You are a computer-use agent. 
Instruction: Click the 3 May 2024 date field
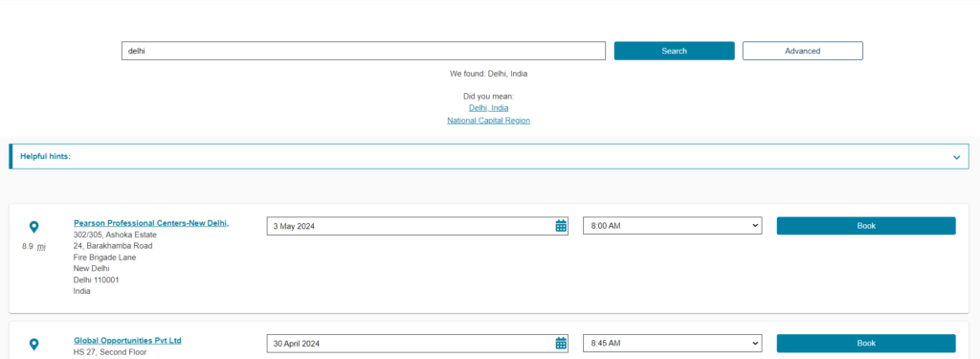coord(417,226)
